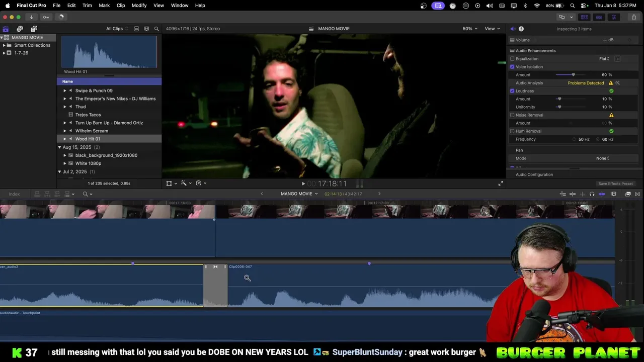Adjust the Voice Isolation Amount slider

573,75
